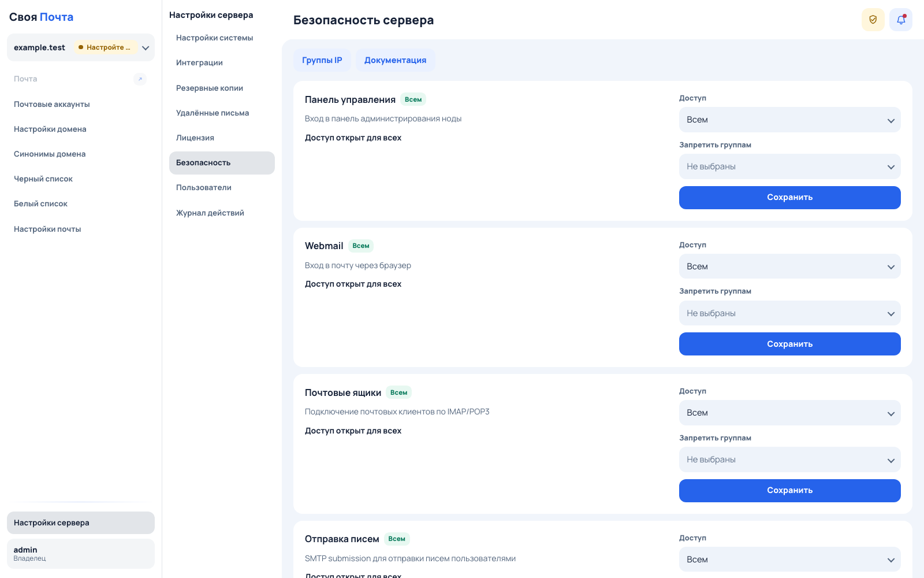Click the Всем badge next to Отправка писем

click(397, 539)
